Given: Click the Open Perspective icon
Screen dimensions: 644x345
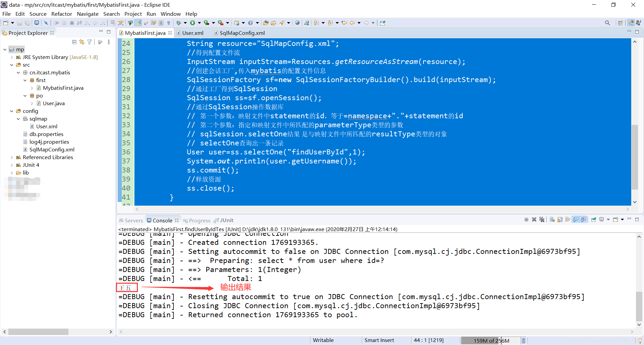Looking at the screenshot, I should (621, 23).
